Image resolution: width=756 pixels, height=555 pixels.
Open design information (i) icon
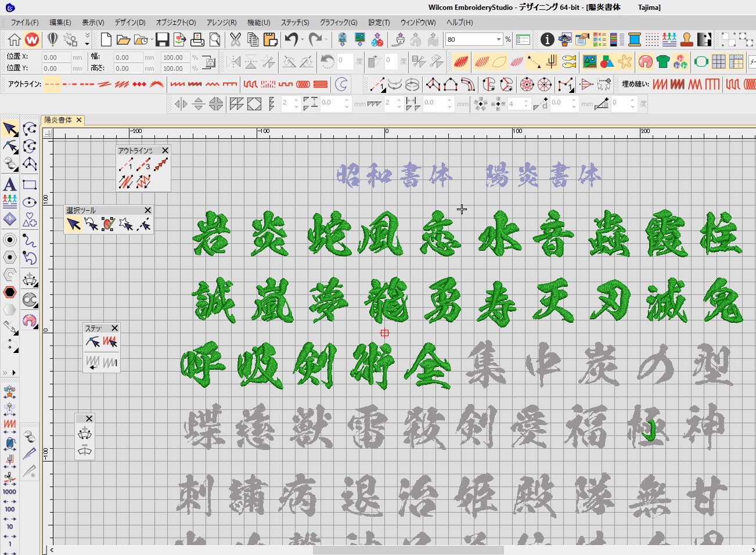point(547,39)
